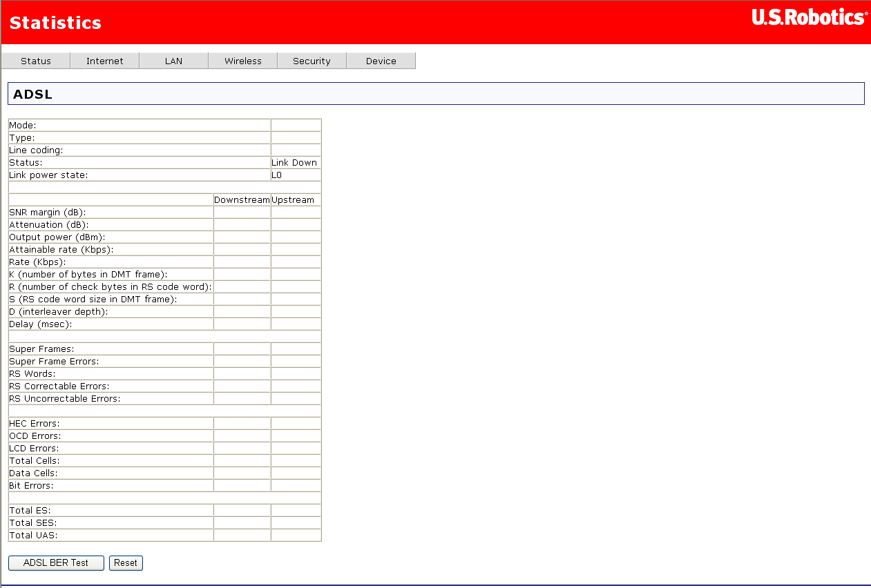871x588 pixels.
Task: Click the U.S.Robotics logo
Action: tap(810, 17)
